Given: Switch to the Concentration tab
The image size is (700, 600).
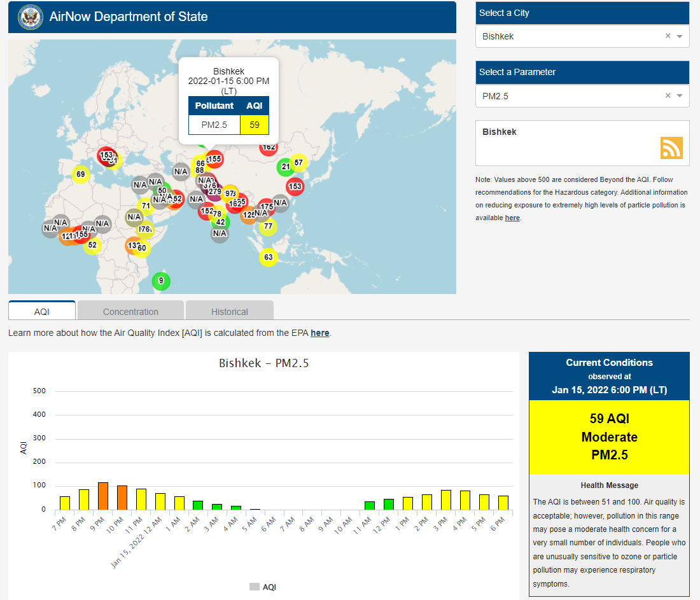Looking at the screenshot, I should 130,311.
